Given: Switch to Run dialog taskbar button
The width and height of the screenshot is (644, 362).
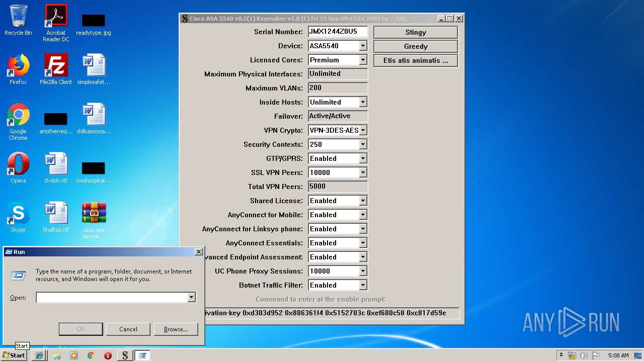Looking at the screenshot, I should pos(142,355).
